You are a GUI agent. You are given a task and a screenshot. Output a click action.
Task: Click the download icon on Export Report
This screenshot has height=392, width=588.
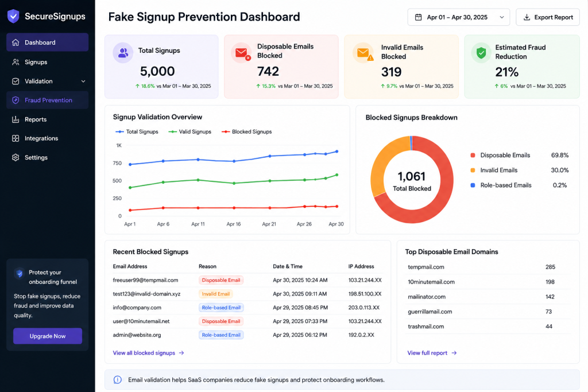point(527,17)
